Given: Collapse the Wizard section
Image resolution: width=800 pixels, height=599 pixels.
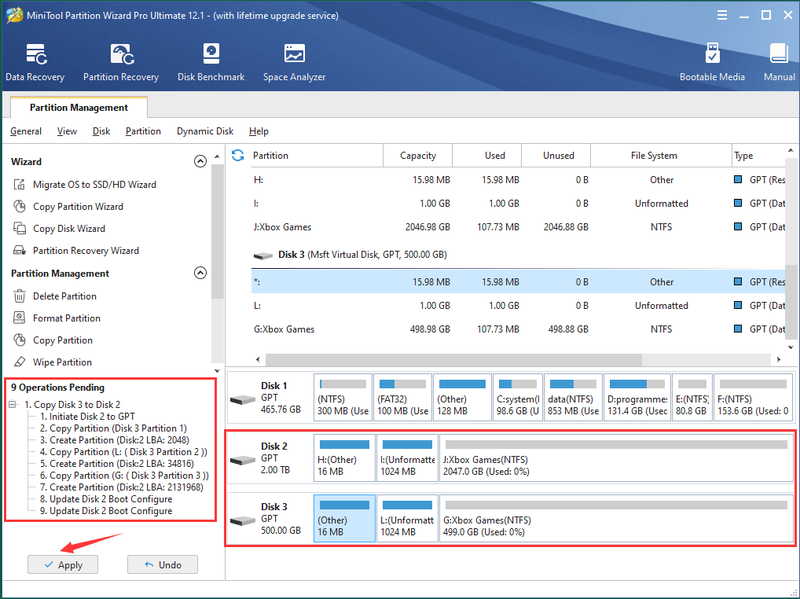Looking at the screenshot, I should 200,161.
